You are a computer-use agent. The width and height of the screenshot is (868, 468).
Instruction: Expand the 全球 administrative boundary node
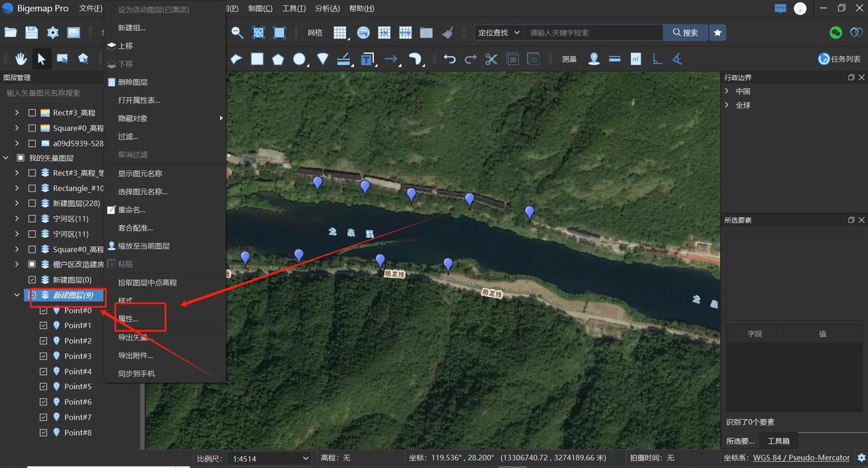(727, 105)
